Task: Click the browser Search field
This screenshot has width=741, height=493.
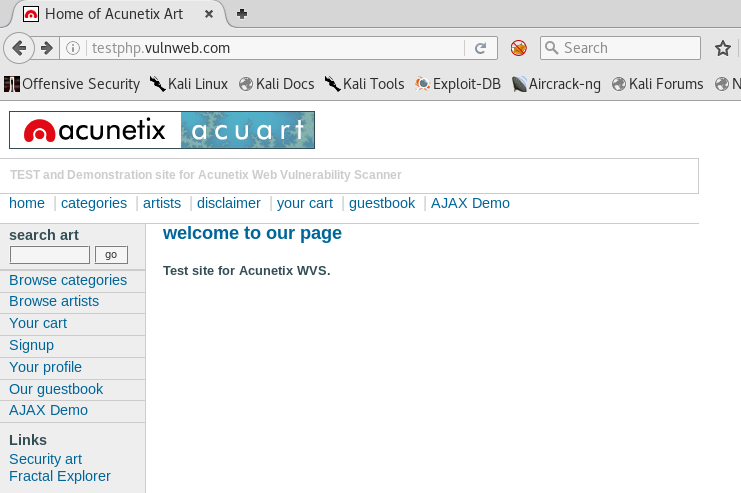Action: pos(620,48)
